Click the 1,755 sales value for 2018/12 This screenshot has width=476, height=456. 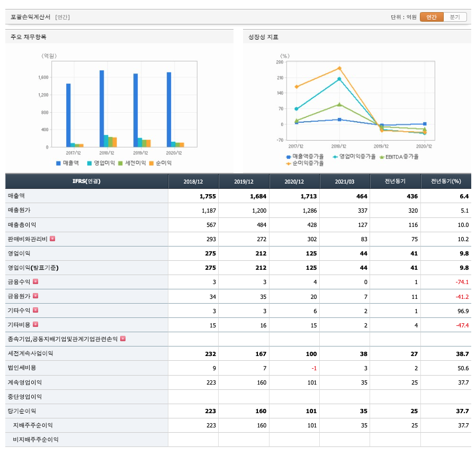208,196
